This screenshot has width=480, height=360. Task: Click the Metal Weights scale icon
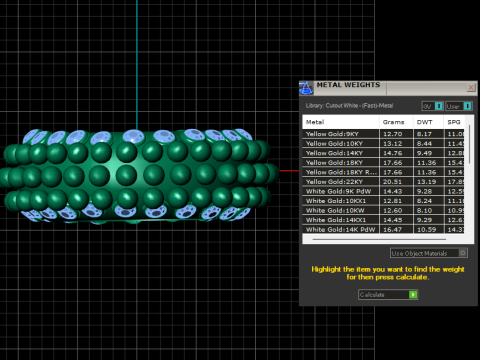pyautogui.click(x=306, y=88)
